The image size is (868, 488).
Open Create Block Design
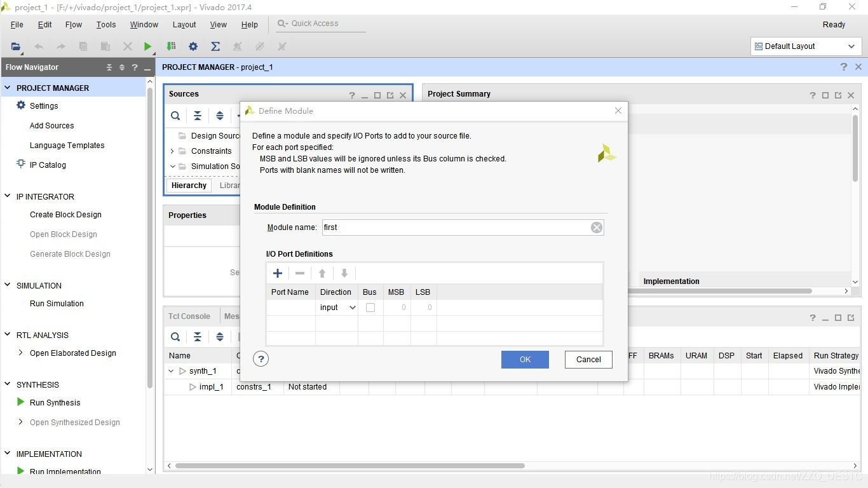coord(65,215)
